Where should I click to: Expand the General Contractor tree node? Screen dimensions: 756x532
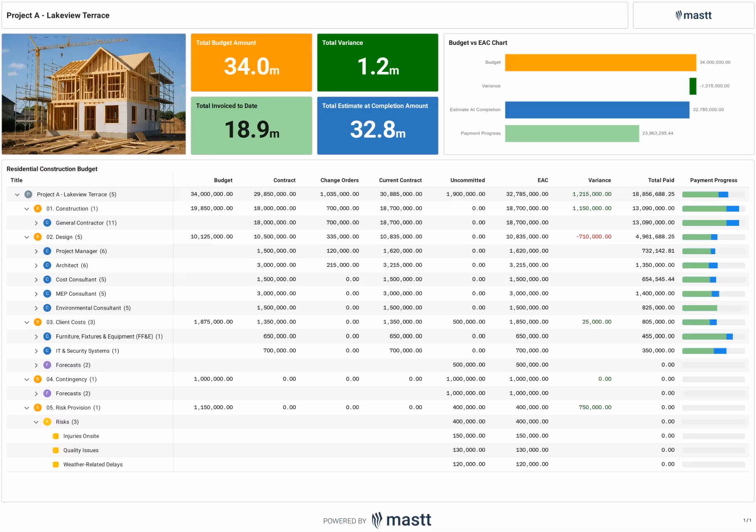coord(37,223)
